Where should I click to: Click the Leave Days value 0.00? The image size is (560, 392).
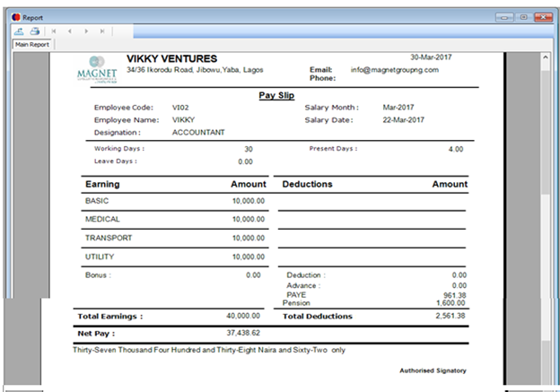tap(245, 161)
